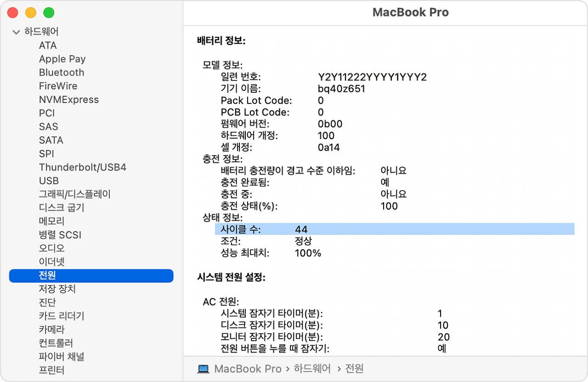The width and height of the screenshot is (588, 382).
Task: Click the device name bq40z651
Action: 342,89
